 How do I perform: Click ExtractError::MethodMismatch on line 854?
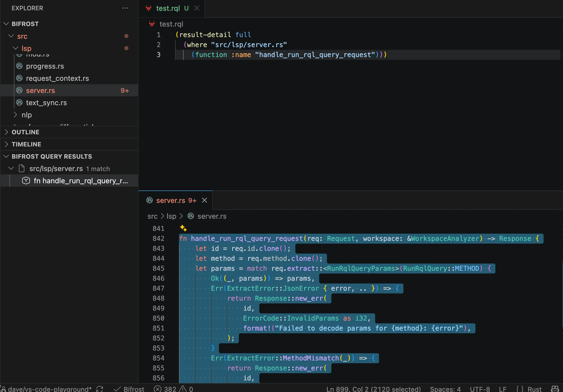tap(283, 358)
